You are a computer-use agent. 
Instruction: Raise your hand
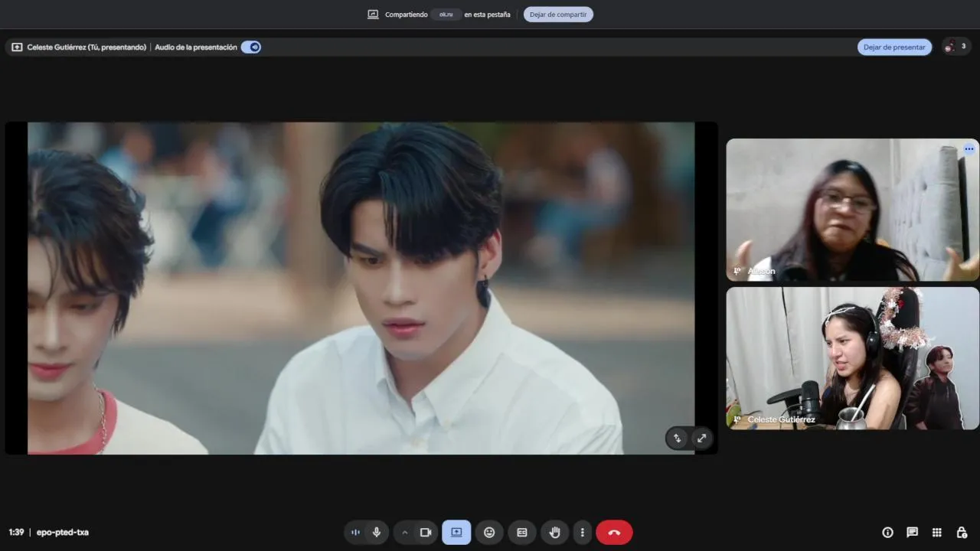555,533
